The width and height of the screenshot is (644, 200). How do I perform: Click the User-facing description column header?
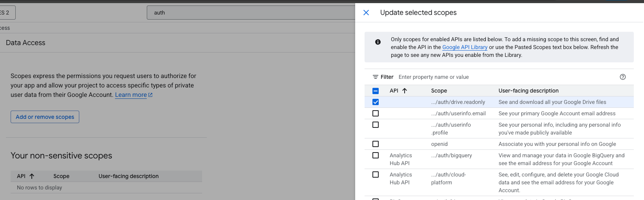(528, 91)
